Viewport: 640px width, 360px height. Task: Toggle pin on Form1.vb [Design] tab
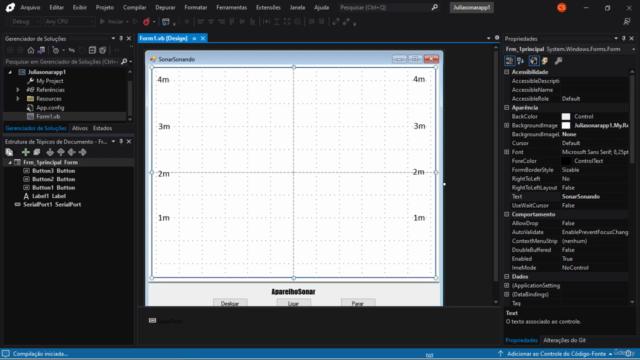[194, 38]
